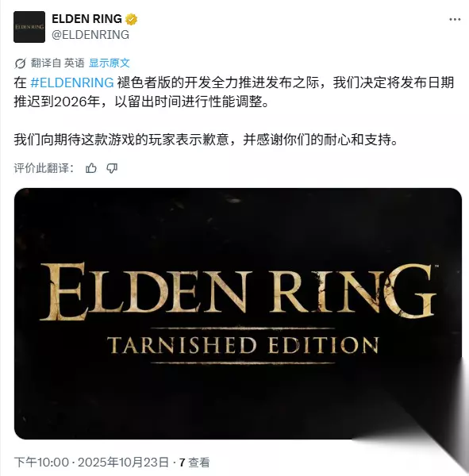Open the three-dot more options menu
This screenshot has height=476, width=469.
pos(455,19)
